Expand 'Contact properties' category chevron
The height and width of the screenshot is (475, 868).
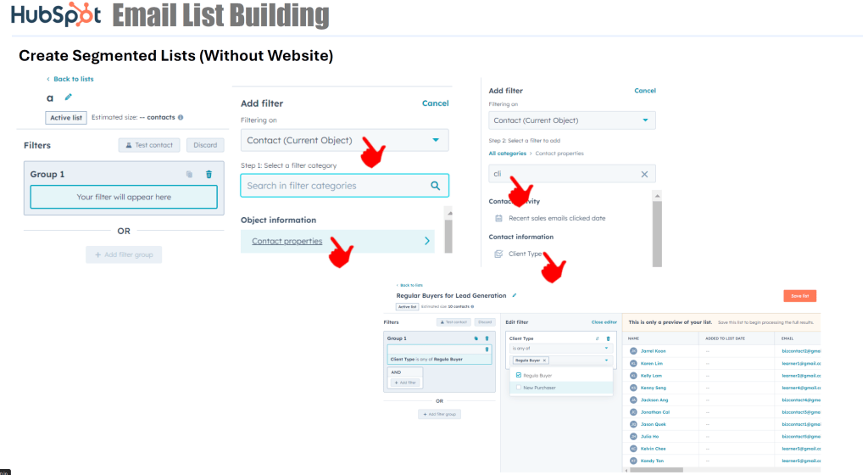(x=426, y=242)
